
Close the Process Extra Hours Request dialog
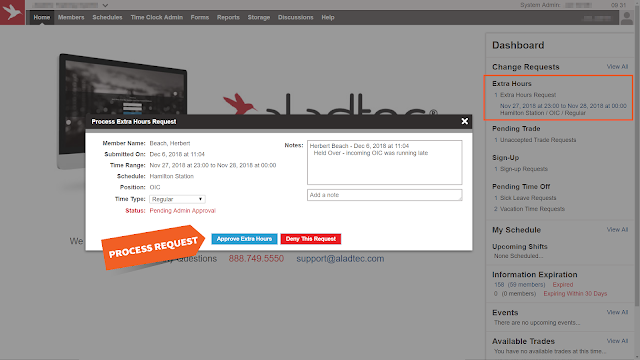pos(464,121)
